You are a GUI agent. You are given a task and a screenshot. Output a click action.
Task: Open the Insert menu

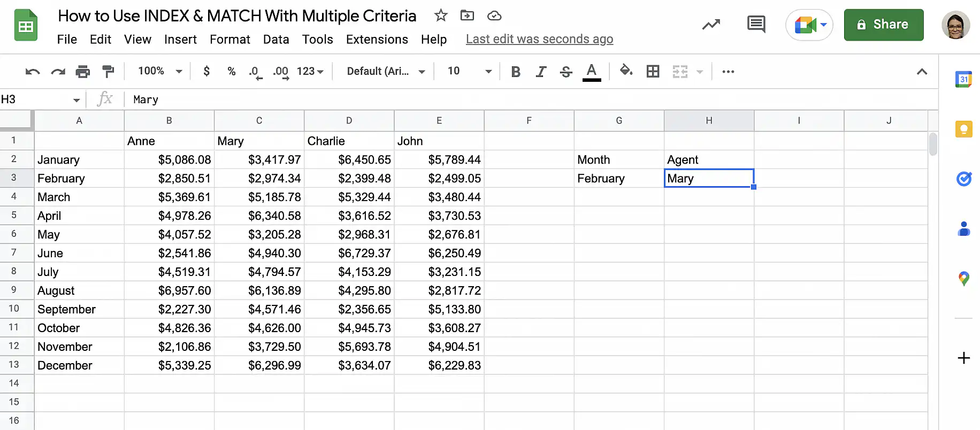(180, 40)
